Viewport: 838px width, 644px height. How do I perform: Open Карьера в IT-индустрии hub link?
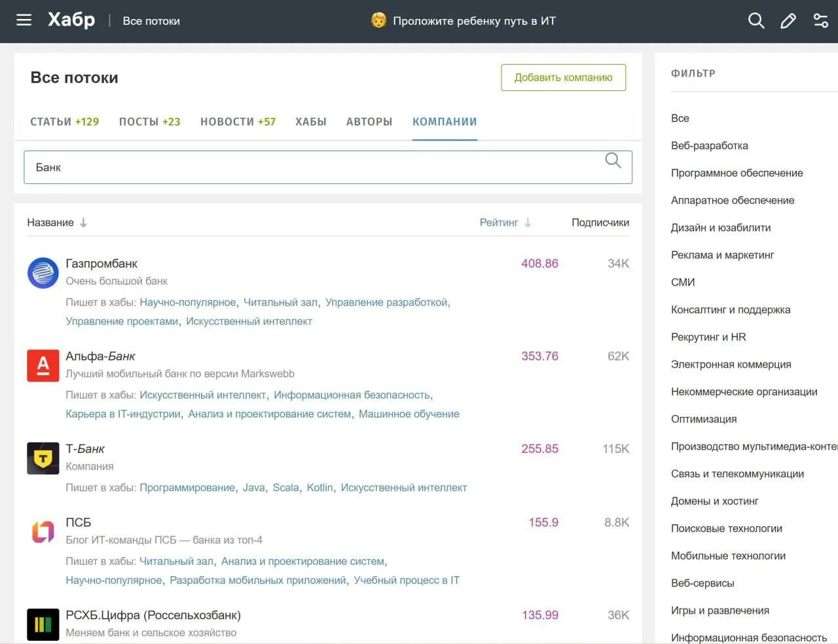point(123,414)
